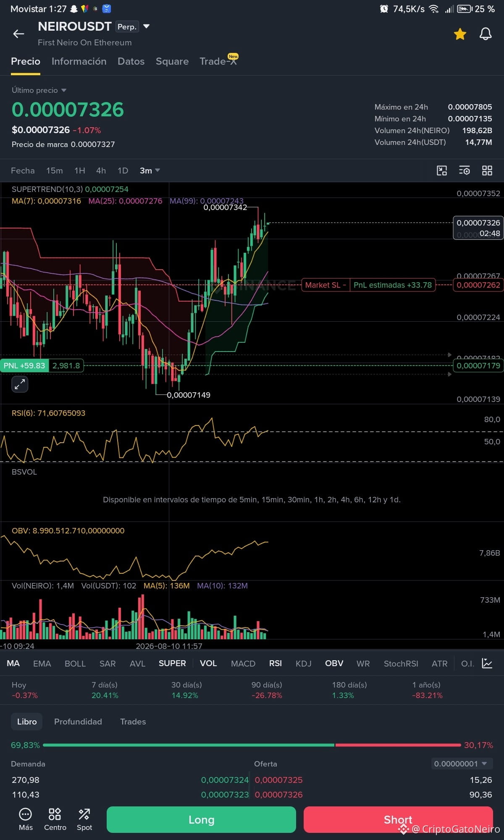This screenshot has width=504, height=840.
Task: Toggle the WR indicator
Action: pos(363,663)
